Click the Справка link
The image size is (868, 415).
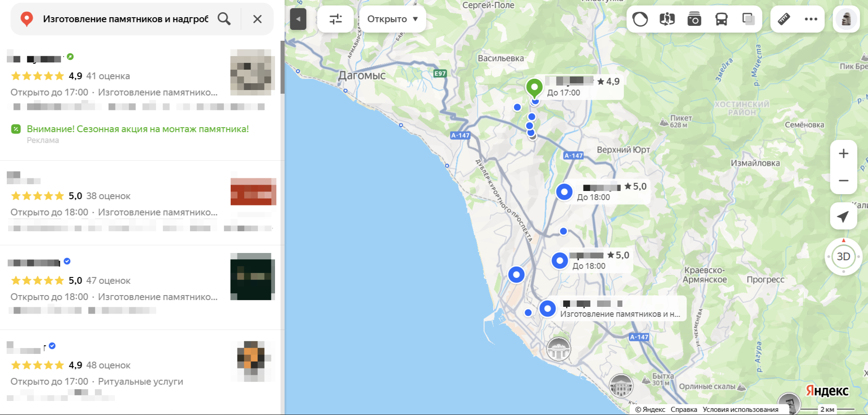[x=683, y=410]
